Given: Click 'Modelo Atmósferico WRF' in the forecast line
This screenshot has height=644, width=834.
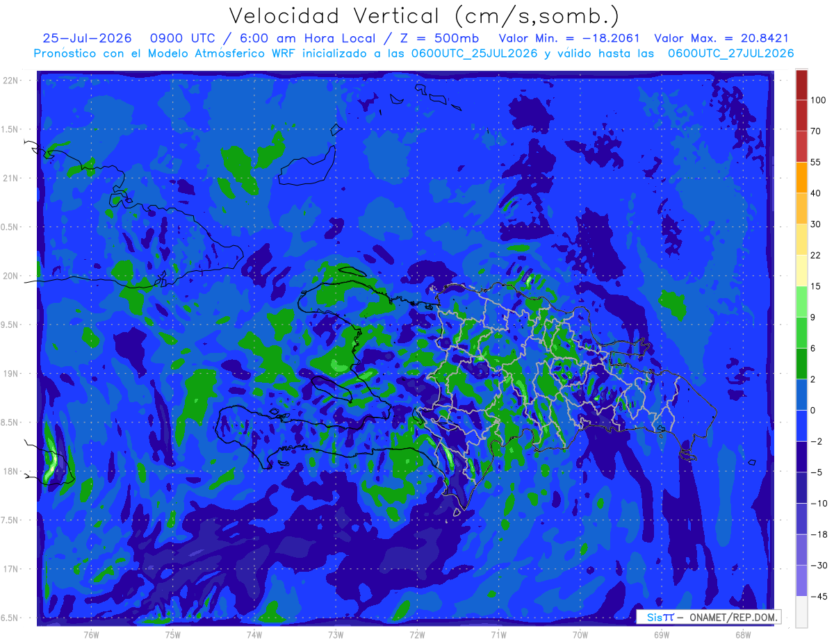Looking at the screenshot, I should pyautogui.click(x=222, y=53).
